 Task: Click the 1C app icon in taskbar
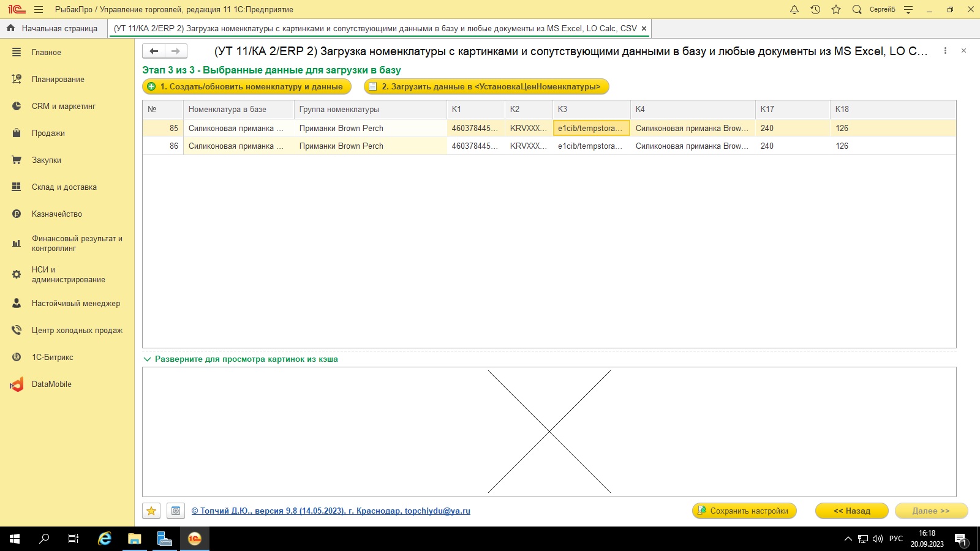pos(194,539)
